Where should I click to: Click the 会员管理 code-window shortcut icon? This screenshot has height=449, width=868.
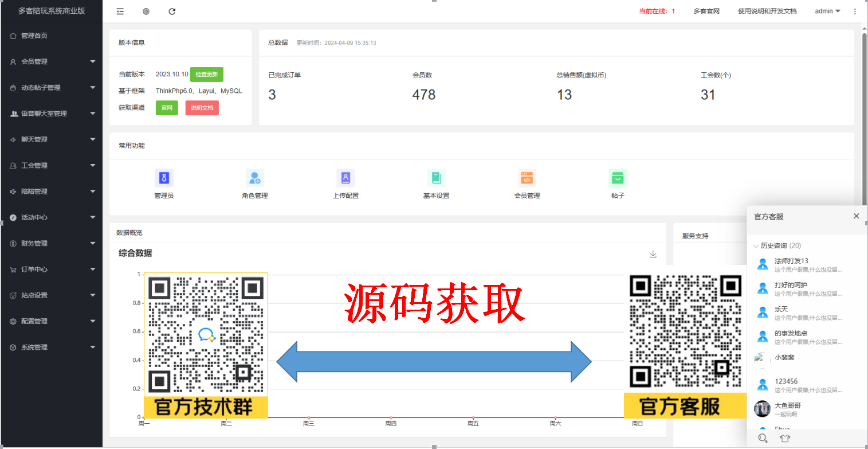(527, 178)
